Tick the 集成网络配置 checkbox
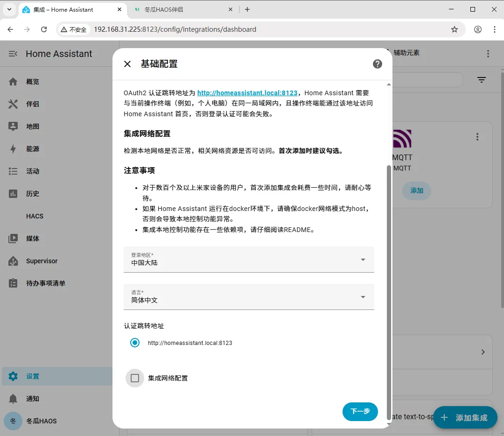Image resolution: width=504 pixels, height=436 pixels. [135, 378]
